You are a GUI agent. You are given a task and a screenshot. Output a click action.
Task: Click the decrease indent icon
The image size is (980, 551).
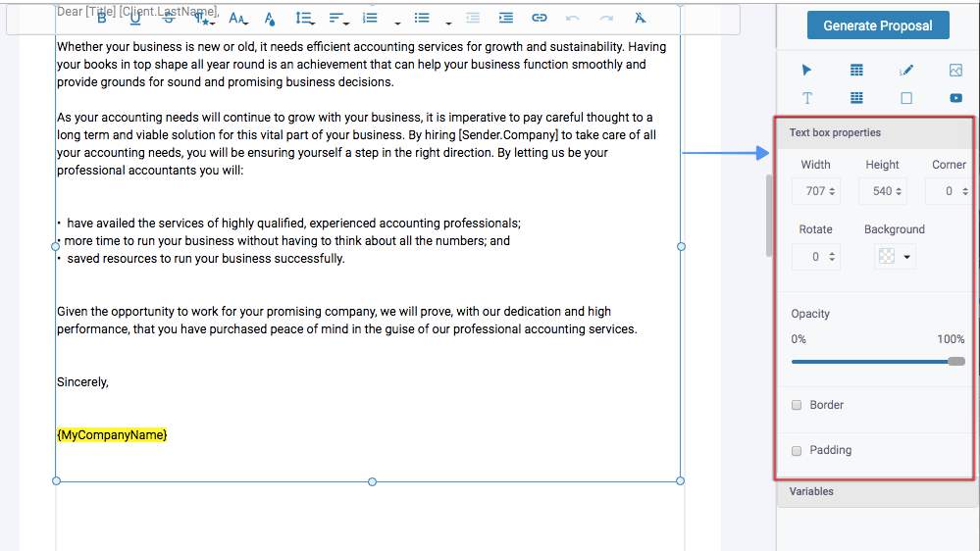(473, 18)
